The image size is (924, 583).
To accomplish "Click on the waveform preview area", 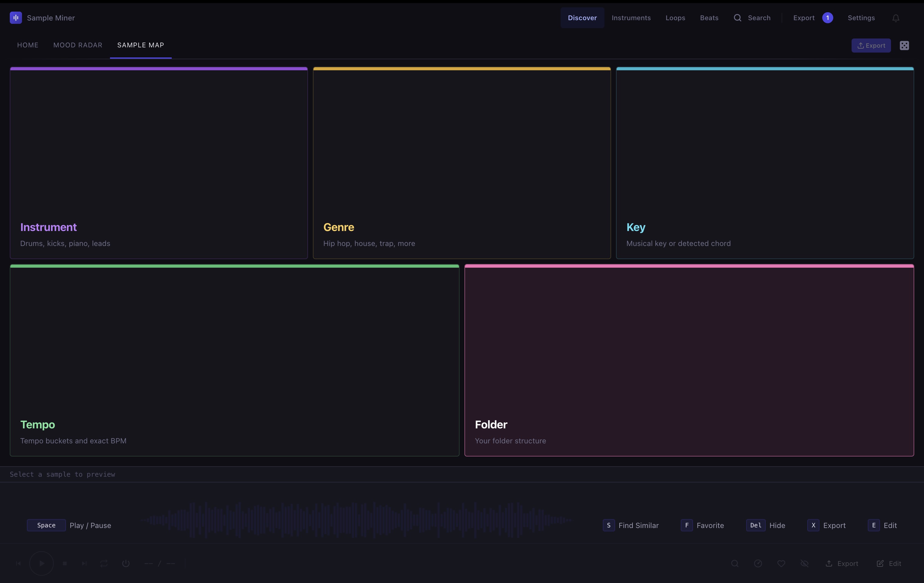I will pyautogui.click(x=357, y=520).
